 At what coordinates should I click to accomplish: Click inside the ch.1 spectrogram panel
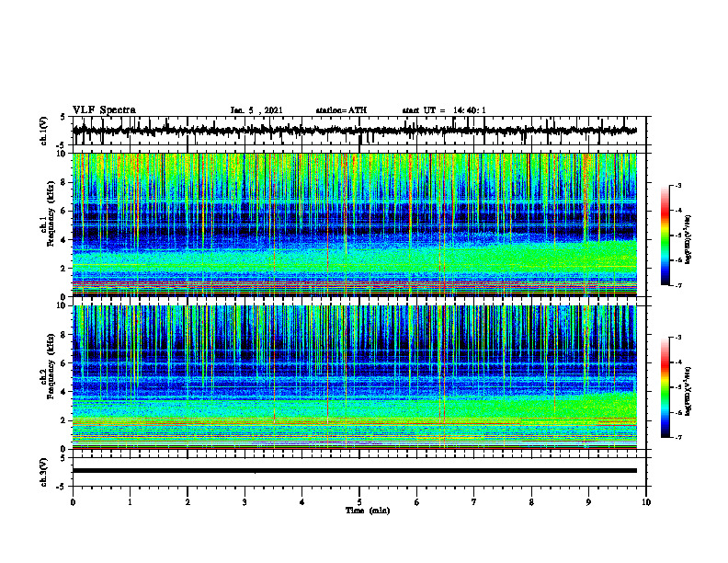tap(354, 224)
